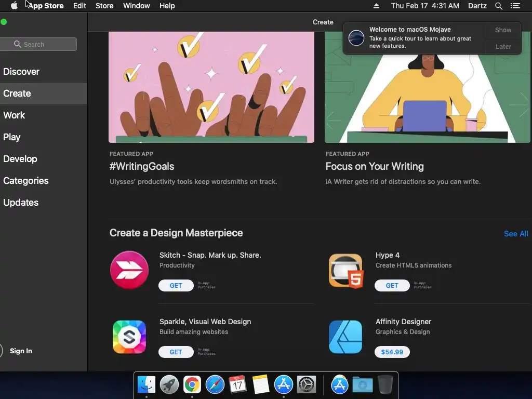Click the date and time in the menu bar
Image resolution: width=532 pixels, height=399 pixels.
click(x=425, y=6)
